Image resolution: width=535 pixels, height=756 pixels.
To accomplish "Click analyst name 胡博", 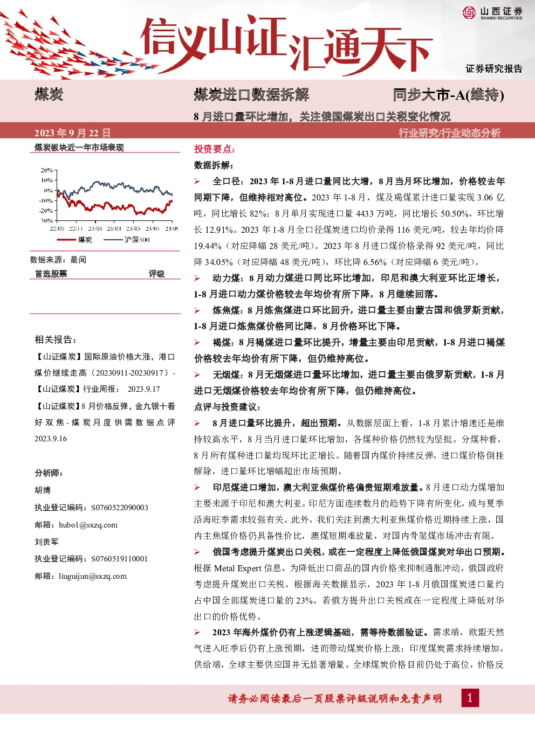I will coord(43,490).
